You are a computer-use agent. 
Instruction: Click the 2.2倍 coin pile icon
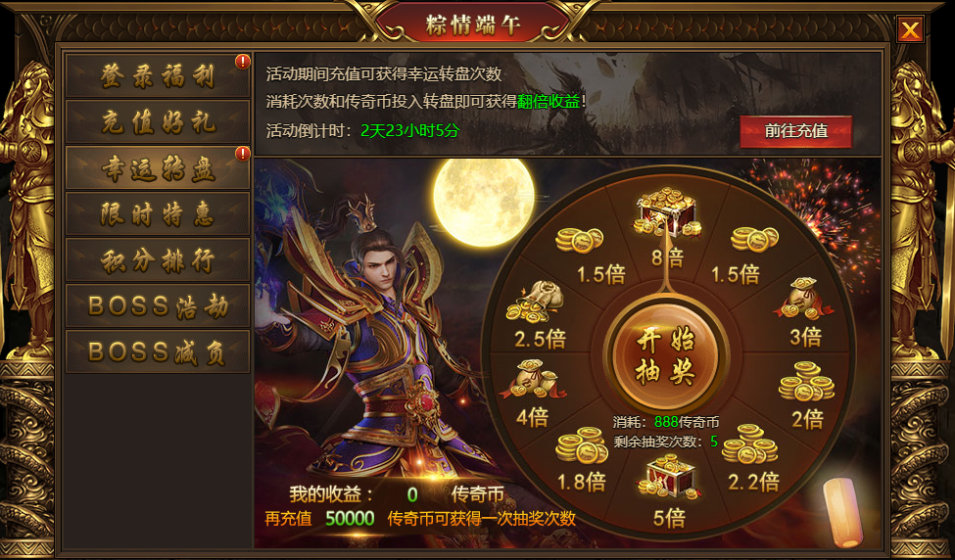(749, 444)
